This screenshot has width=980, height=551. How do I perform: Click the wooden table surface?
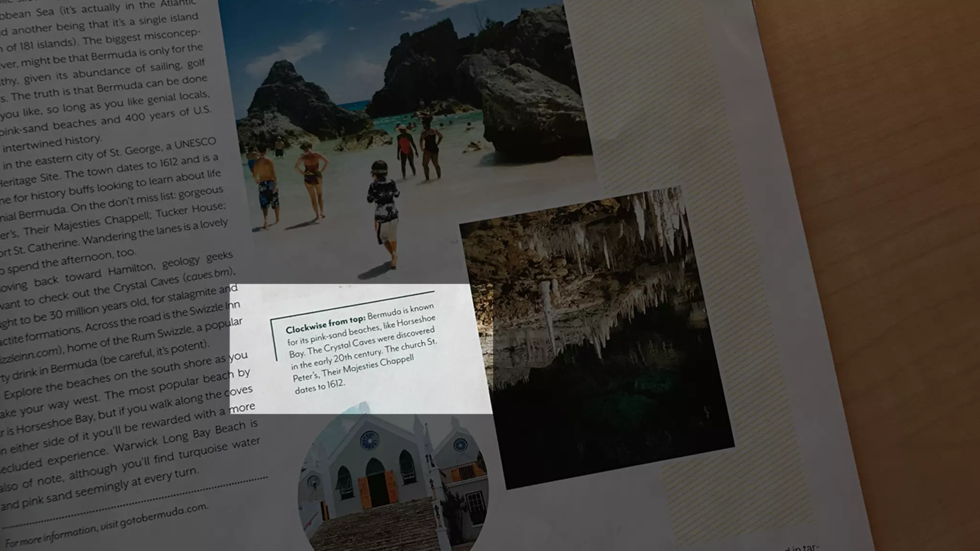click(885, 191)
